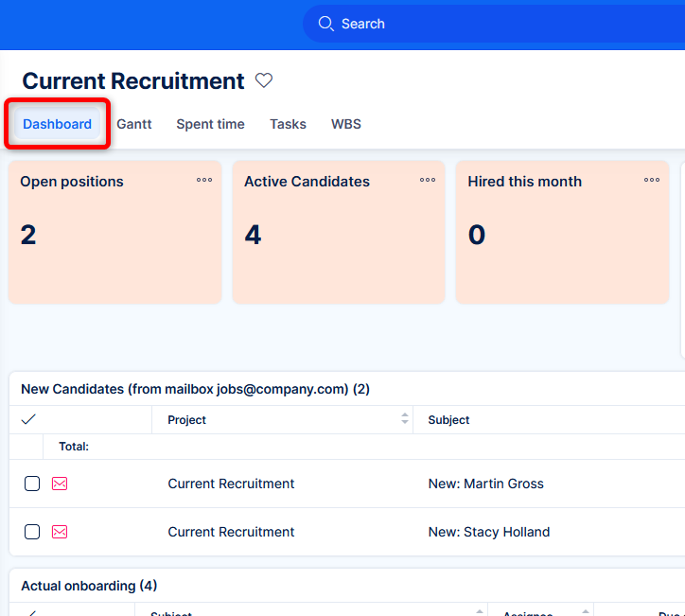Screen dimensions: 685x616
Task: Tick the checkbox for New: Stacy Holland
Action: pos(32,532)
